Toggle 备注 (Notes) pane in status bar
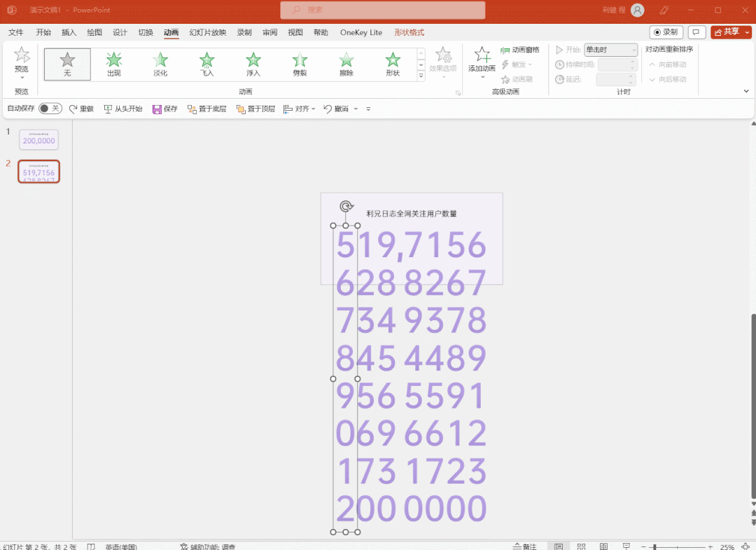The image size is (756, 550). [524, 546]
